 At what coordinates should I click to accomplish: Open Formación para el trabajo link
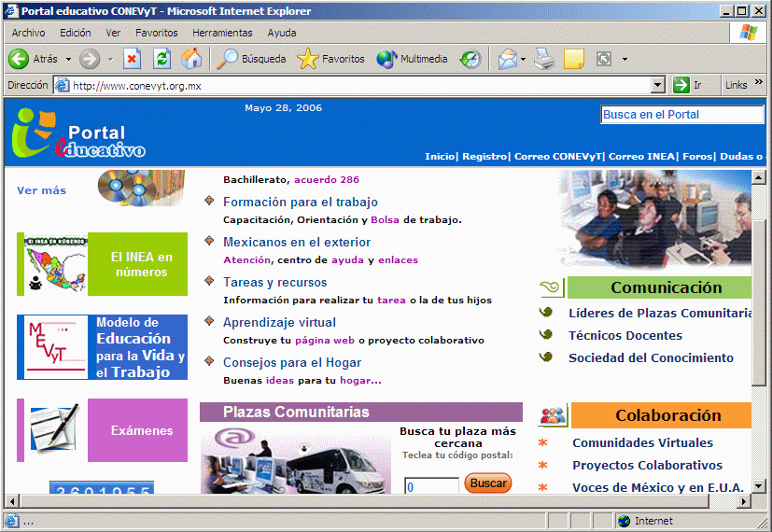pyautogui.click(x=301, y=202)
